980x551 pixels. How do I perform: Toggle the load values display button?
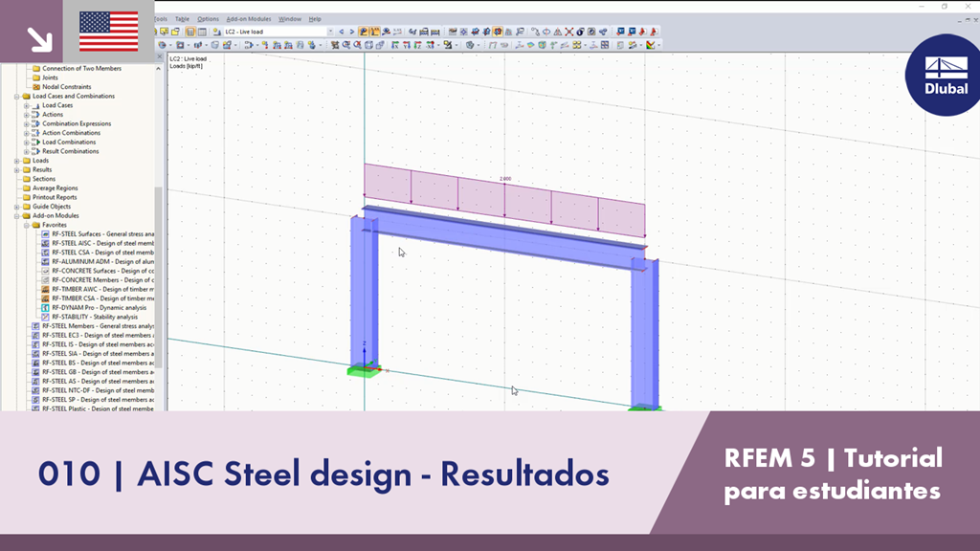[374, 32]
